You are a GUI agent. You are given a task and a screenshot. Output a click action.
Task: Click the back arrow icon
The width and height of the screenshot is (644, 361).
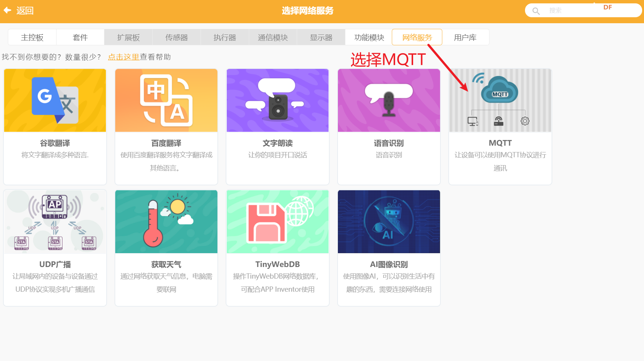coord(7,10)
